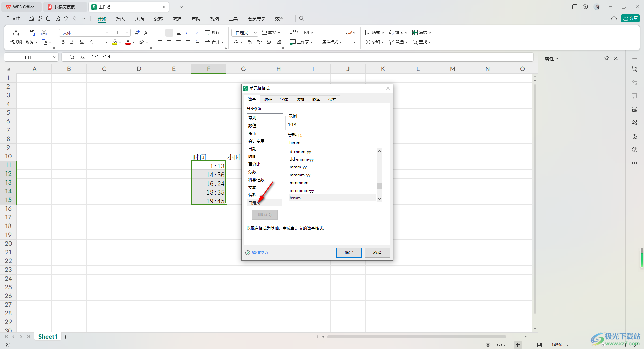Open the Fill (填充) dropdown

pyautogui.click(x=374, y=33)
